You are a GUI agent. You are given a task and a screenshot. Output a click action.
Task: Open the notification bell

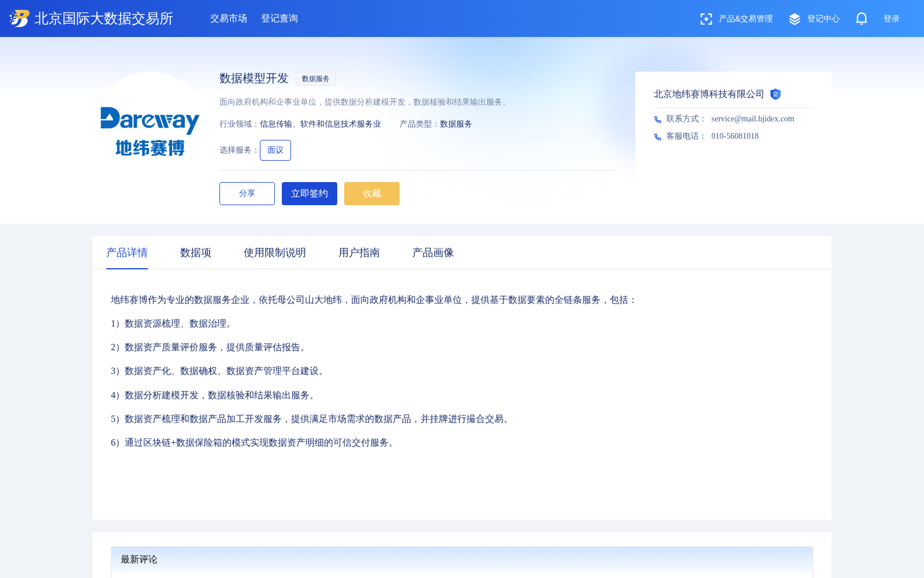pyautogui.click(x=862, y=18)
